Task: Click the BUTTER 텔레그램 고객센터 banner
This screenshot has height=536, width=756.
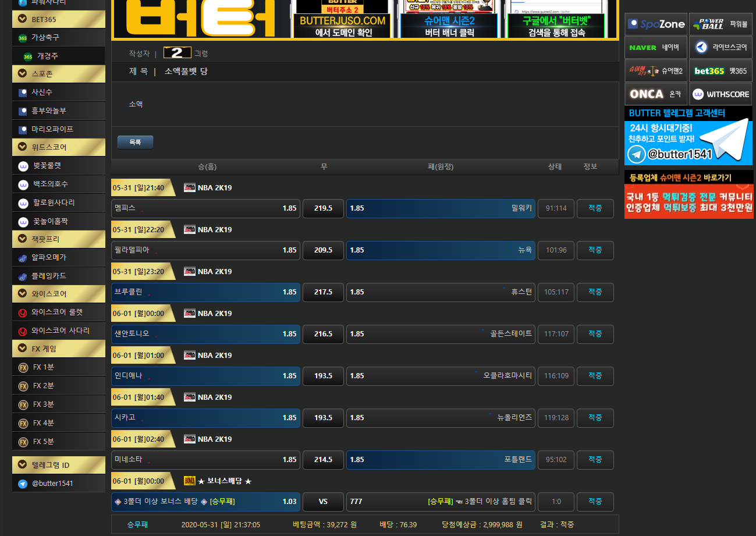Action: (688, 137)
